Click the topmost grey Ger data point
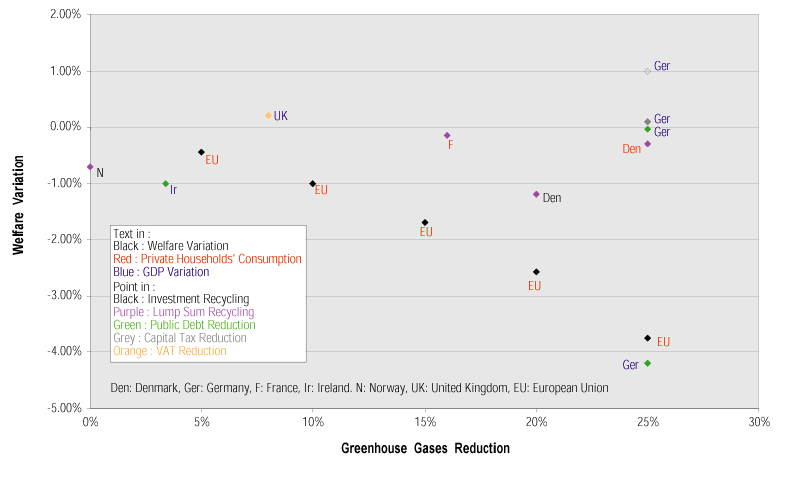The height and width of the screenshot is (481, 785). coord(648,71)
